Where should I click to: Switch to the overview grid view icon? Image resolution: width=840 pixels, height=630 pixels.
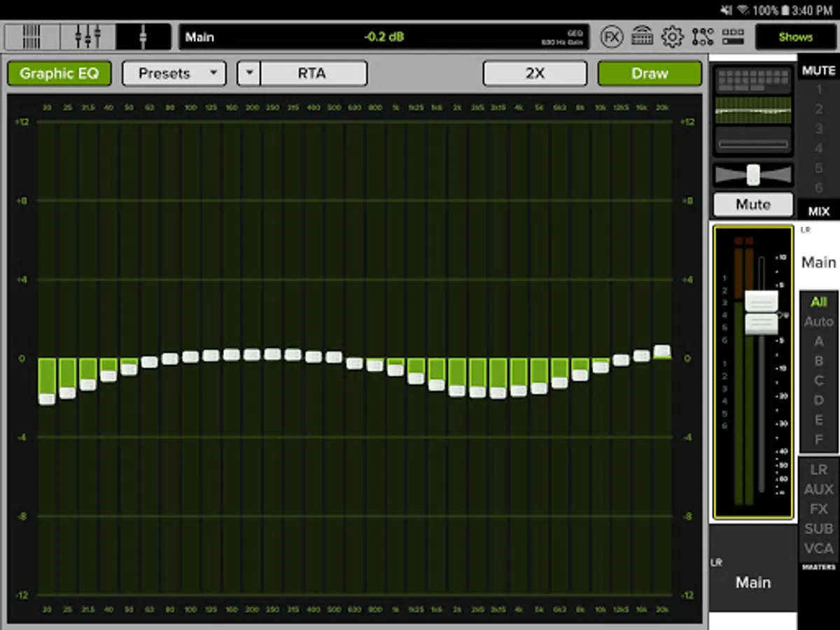tap(31, 36)
